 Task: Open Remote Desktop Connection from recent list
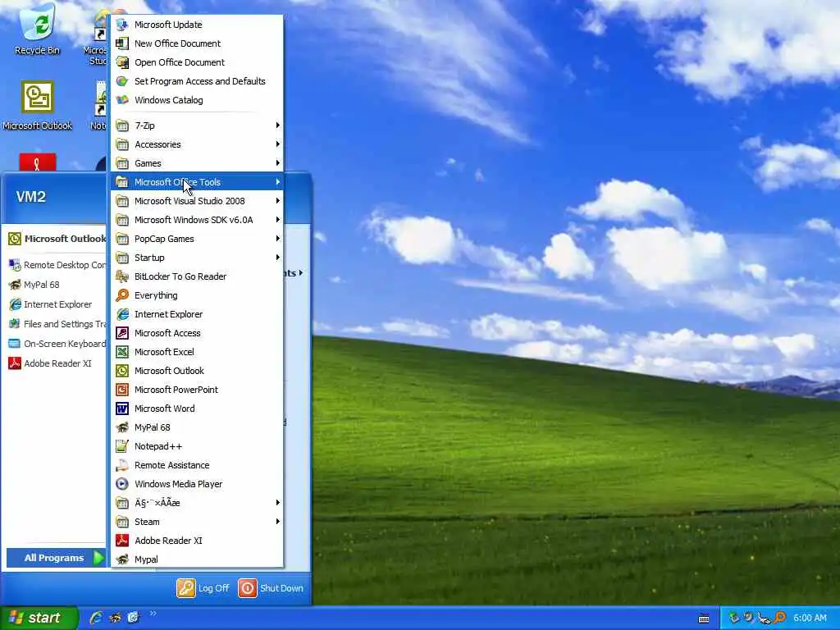tap(57, 265)
